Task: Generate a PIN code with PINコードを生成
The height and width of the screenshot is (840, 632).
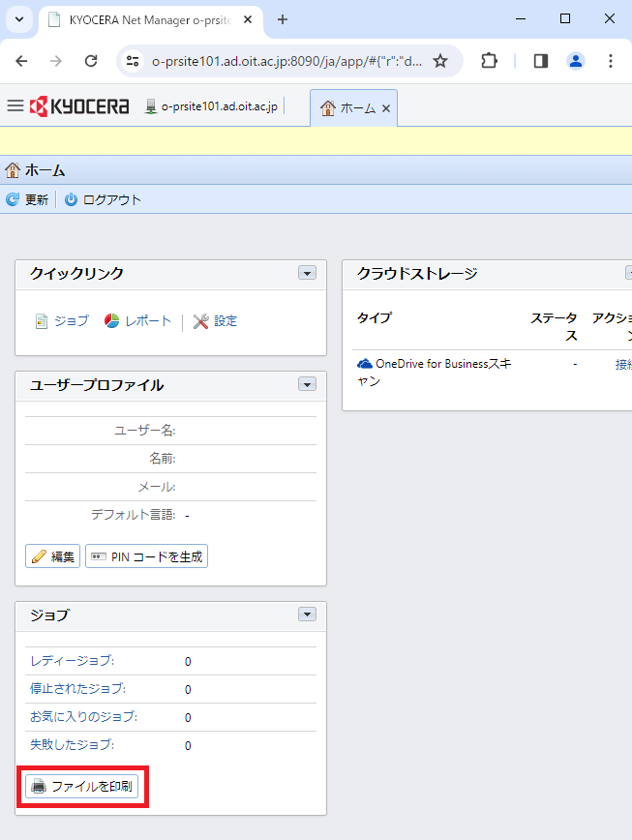Action: (146, 556)
